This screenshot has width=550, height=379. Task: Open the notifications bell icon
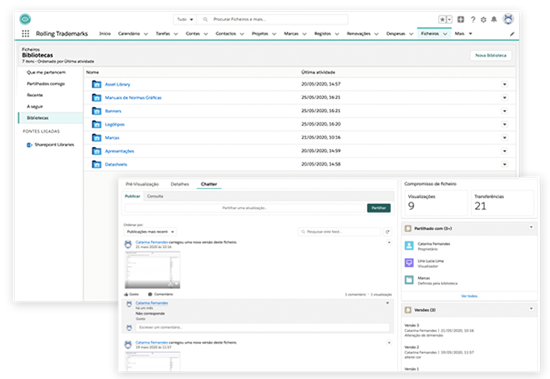(x=494, y=19)
